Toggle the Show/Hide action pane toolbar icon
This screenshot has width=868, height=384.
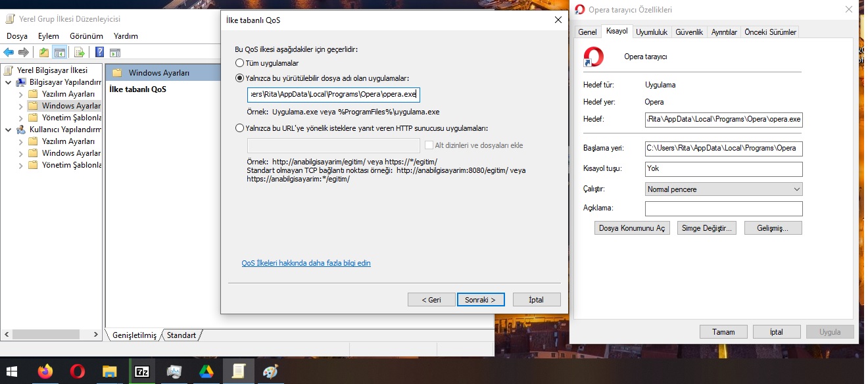click(115, 53)
